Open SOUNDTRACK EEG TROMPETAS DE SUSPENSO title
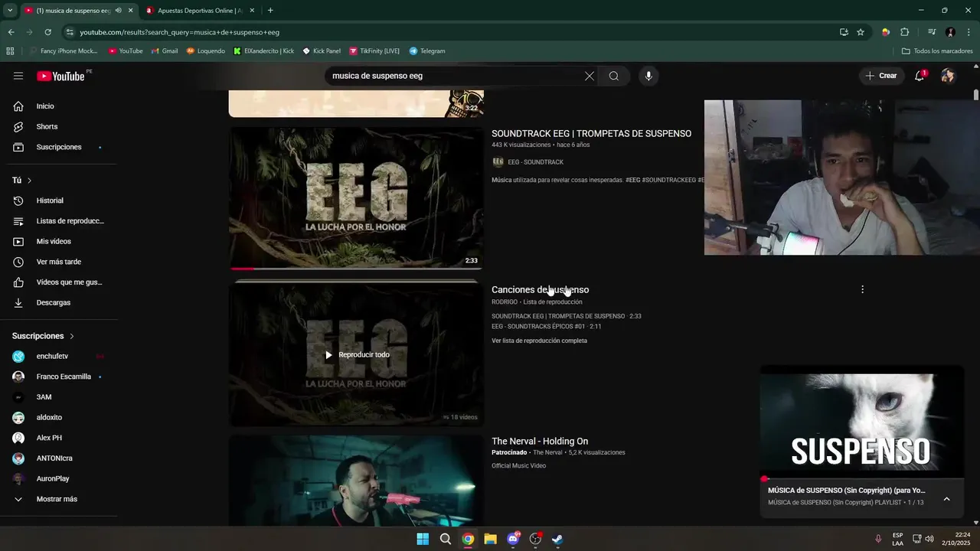The height and width of the screenshot is (551, 980). pos(591,133)
